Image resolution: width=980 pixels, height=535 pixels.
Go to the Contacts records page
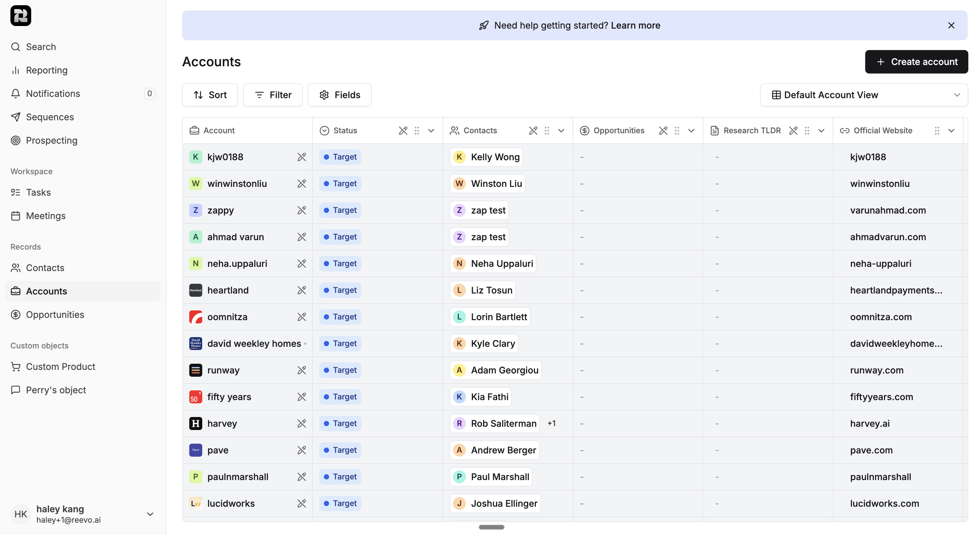pyautogui.click(x=45, y=268)
